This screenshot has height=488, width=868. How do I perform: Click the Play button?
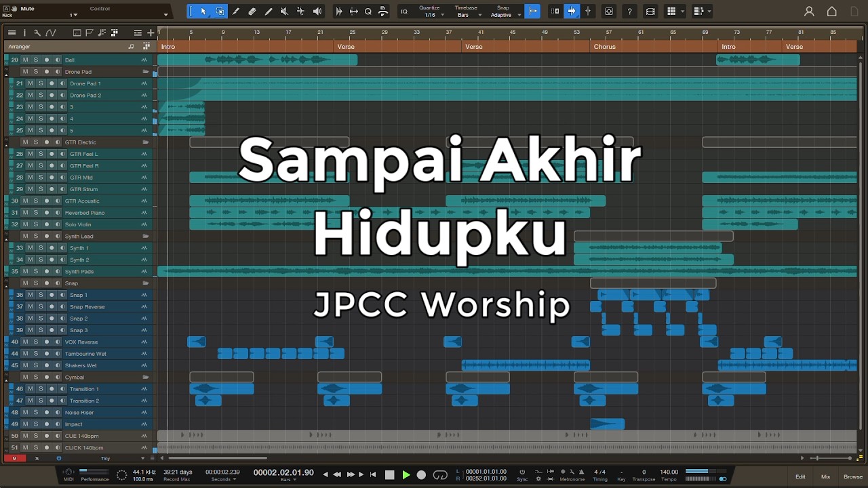[406, 475]
